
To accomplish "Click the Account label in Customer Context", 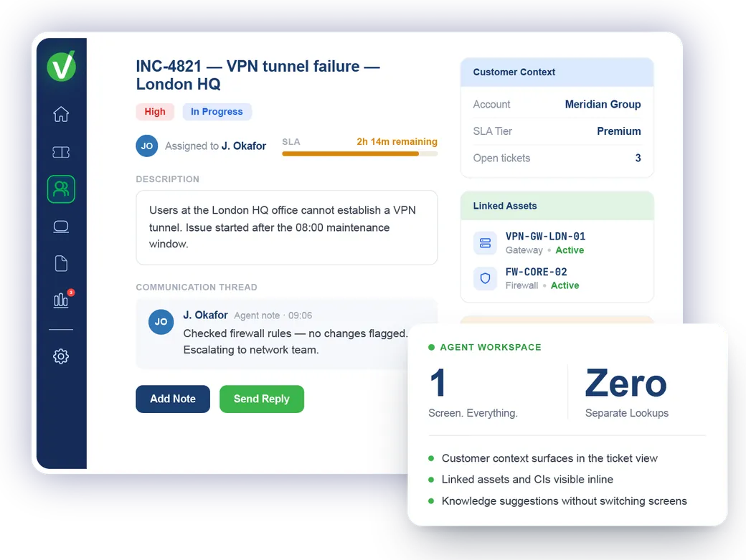I will pos(491,104).
